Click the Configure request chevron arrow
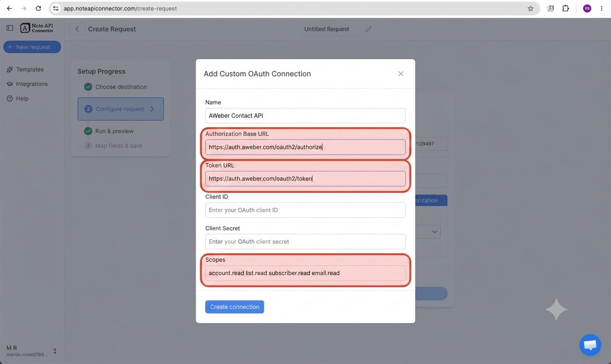The image size is (611, 364). [152, 109]
